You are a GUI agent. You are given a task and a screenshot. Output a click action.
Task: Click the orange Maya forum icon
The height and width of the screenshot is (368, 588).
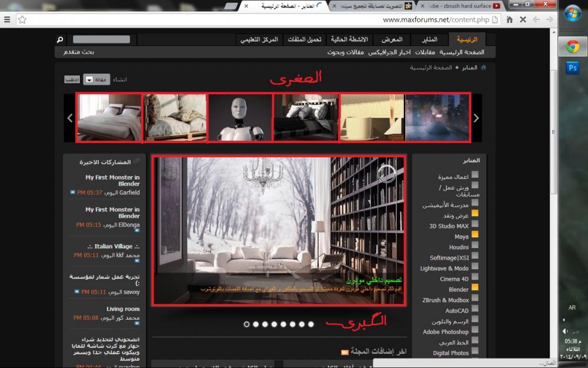pos(475,234)
